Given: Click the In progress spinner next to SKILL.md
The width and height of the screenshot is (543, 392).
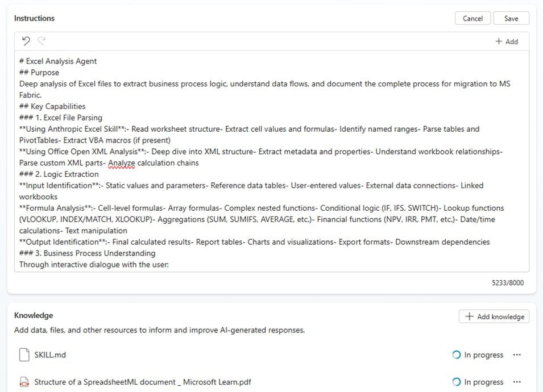Looking at the screenshot, I should (x=456, y=355).
